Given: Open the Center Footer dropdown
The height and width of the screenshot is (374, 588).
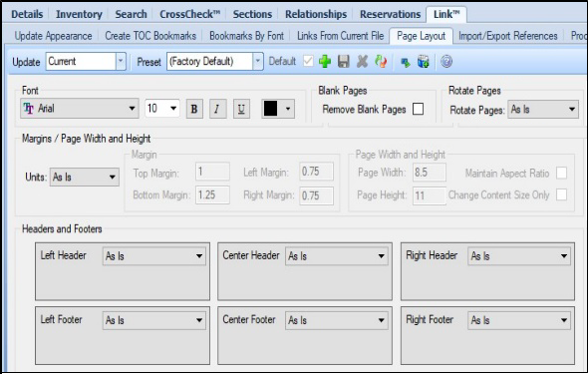Looking at the screenshot, I should tap(337, 320).
